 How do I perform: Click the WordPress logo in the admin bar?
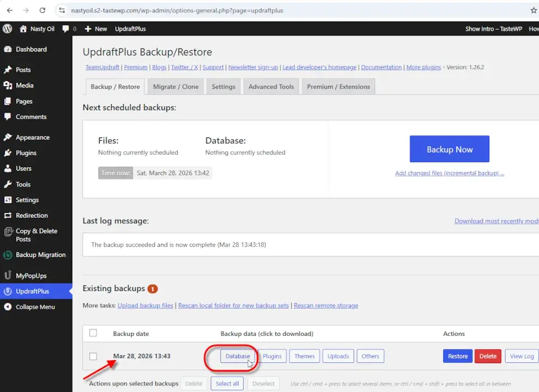[7, 29]
